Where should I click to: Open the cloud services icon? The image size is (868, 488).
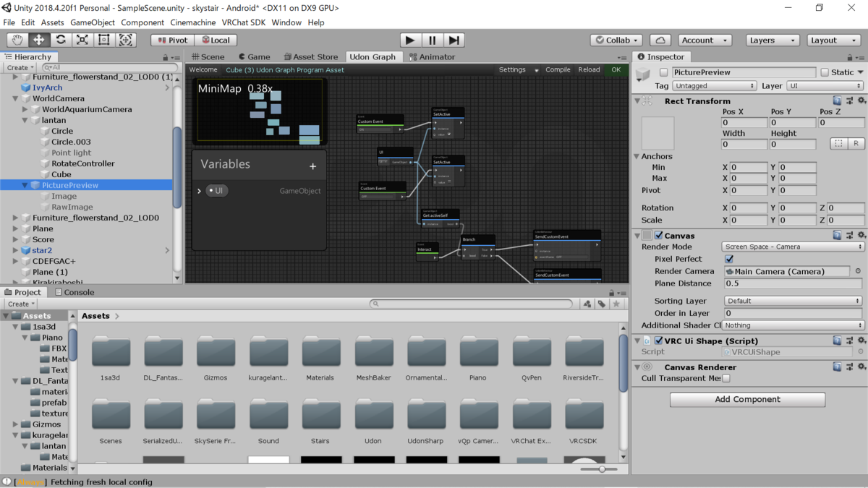tap(660, 40)
